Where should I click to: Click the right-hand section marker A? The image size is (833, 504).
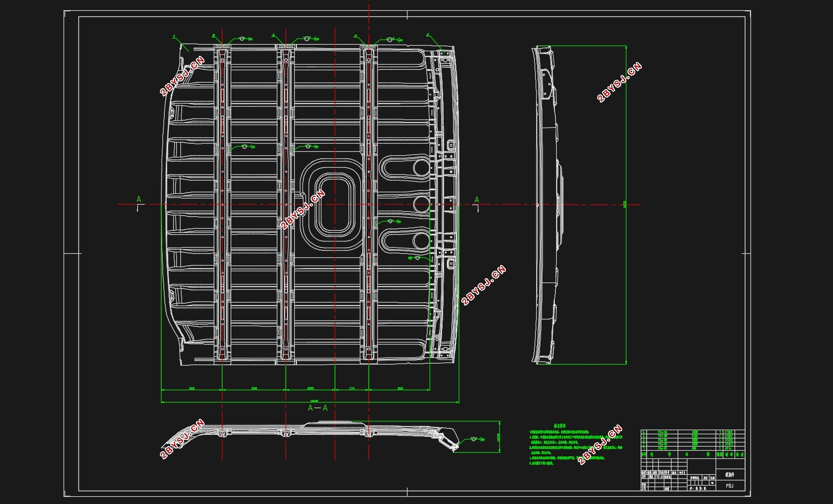(477, 199)
